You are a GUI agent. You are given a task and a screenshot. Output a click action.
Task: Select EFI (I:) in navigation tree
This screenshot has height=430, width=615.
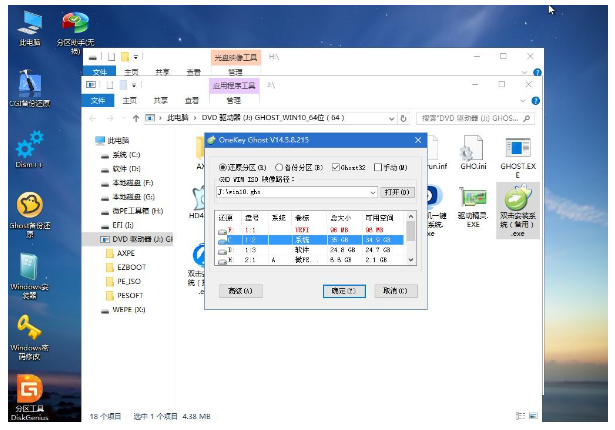coord(117,225)
